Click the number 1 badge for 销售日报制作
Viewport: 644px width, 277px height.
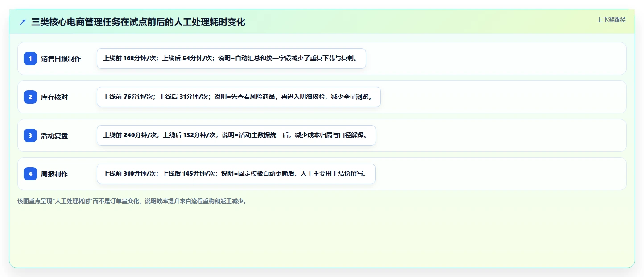click(x=30, y=59)
